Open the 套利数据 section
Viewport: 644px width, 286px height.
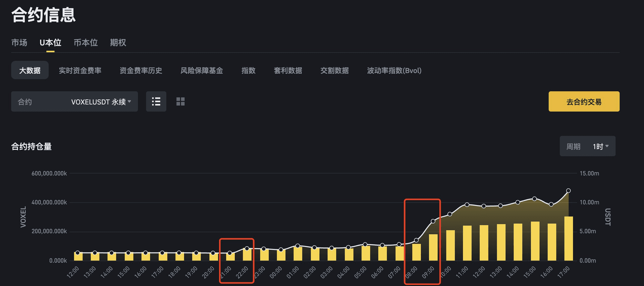(288, 70)
